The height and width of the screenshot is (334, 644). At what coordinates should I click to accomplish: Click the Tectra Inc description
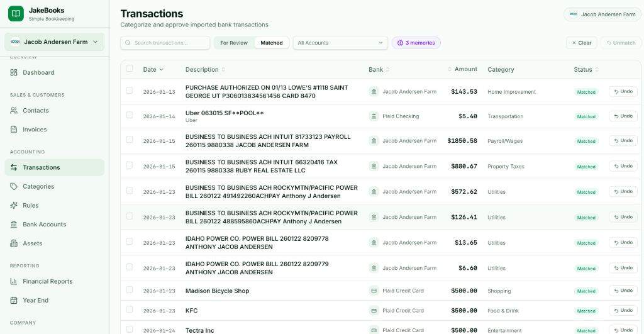click(x=199, y=330)
